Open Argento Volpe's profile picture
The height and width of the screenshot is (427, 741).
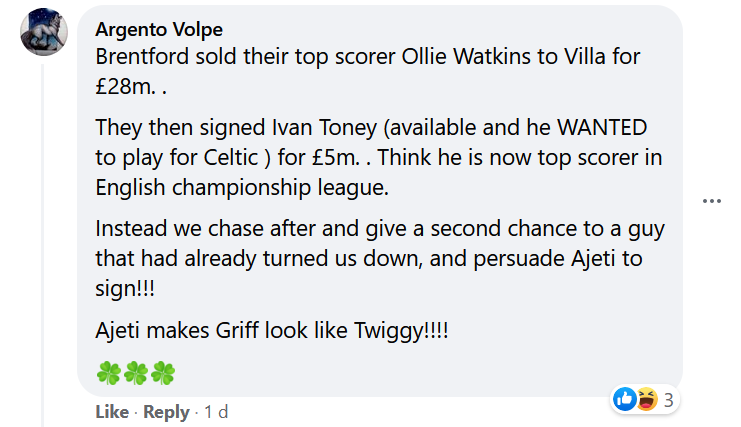coord(43,32)
